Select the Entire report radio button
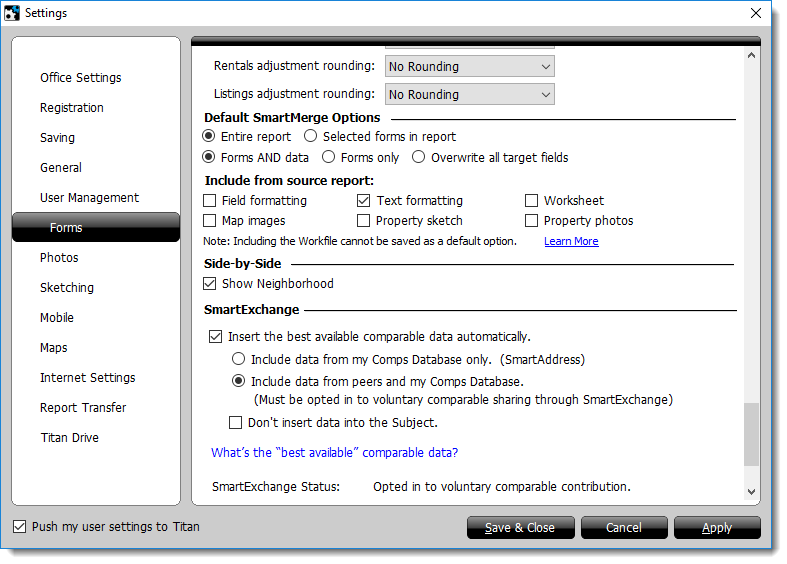 click(x=209, y=137)
